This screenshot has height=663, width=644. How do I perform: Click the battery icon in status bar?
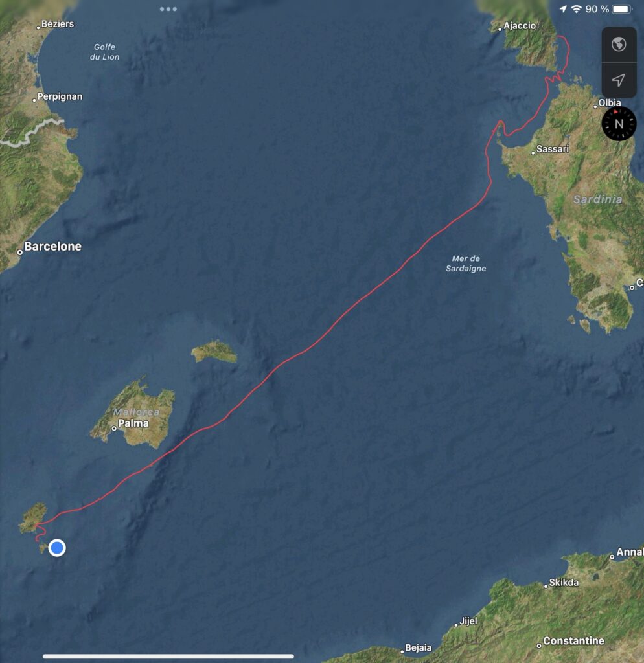[x=622, y=9]
